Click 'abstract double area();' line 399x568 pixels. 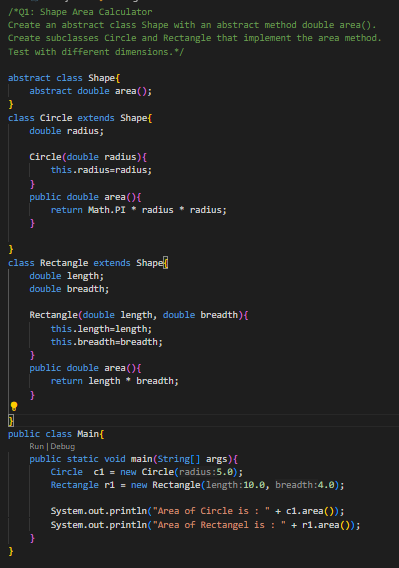point(91,91)
